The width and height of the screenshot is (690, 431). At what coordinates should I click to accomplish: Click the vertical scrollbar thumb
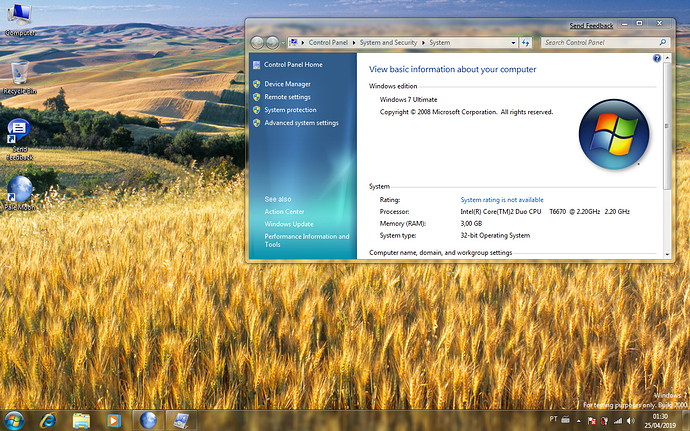667,126
